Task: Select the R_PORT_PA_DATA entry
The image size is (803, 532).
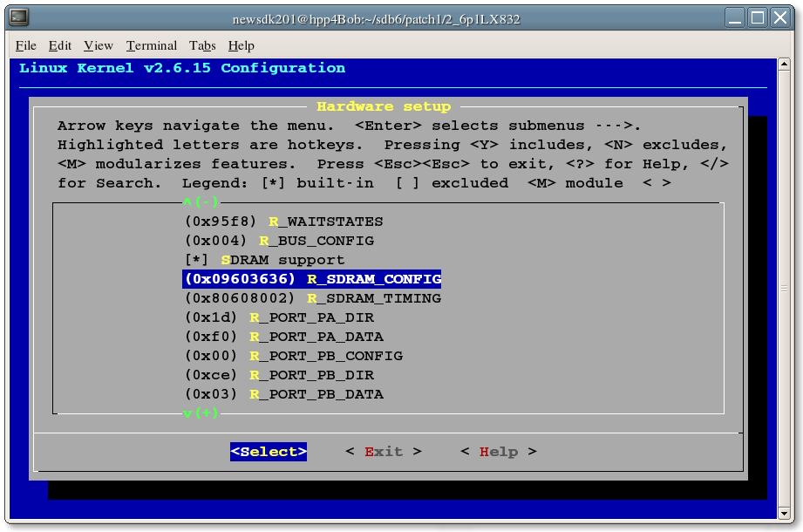Action: (x=283, y=337)
